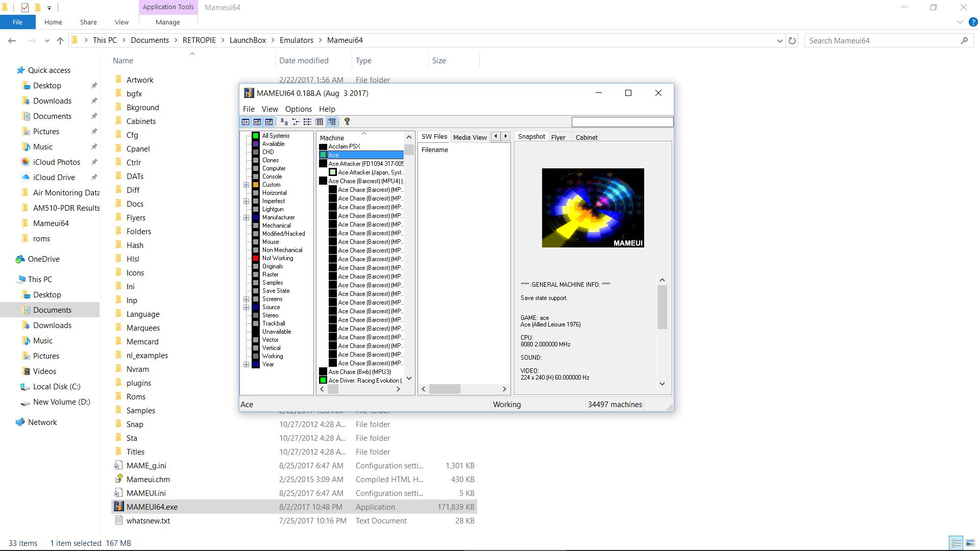Toggle the picture area toolbar button
This screenshot has width=980, height=551.
tap(257, 122)
